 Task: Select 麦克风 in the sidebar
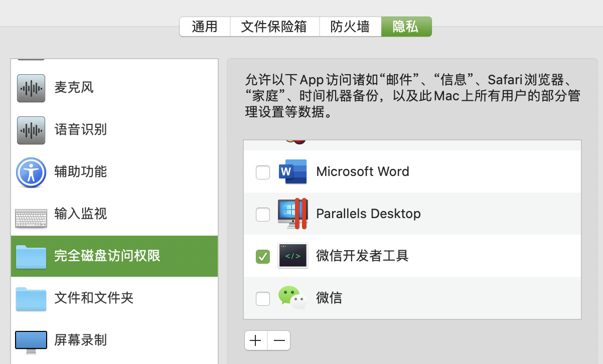114,88
